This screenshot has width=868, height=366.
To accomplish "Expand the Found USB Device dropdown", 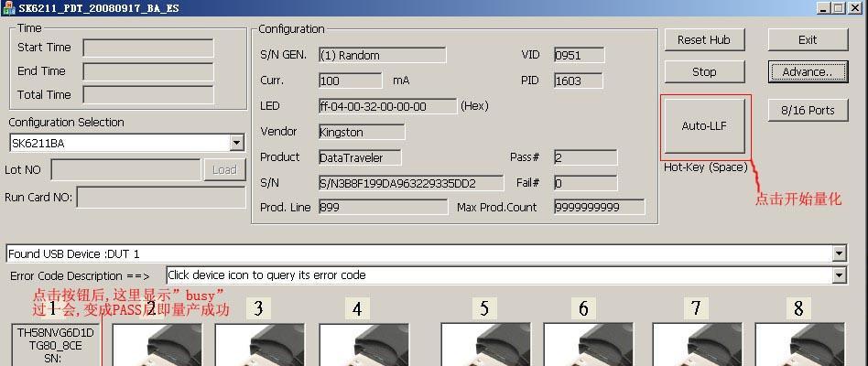I will coord(840,253).
